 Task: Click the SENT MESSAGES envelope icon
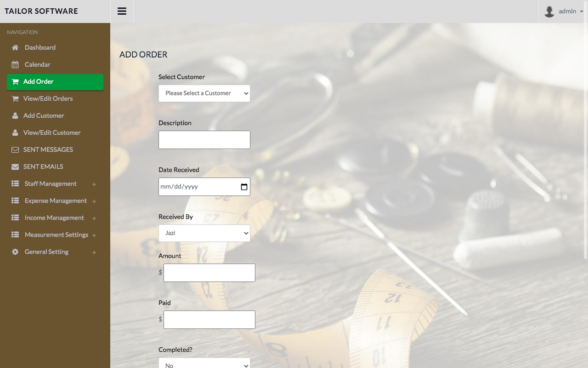click(x=15, y=149)
